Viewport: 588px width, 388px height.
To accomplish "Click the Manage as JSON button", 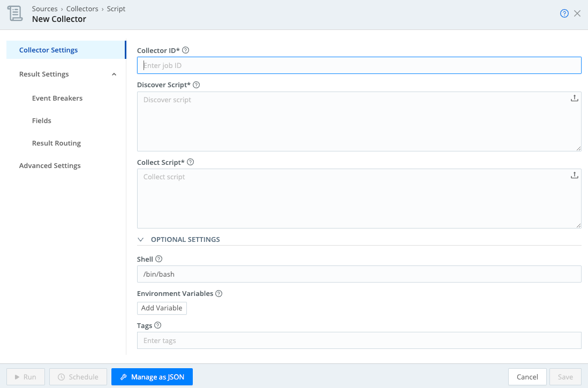I will pyautogui.click(x=152, y=377).
